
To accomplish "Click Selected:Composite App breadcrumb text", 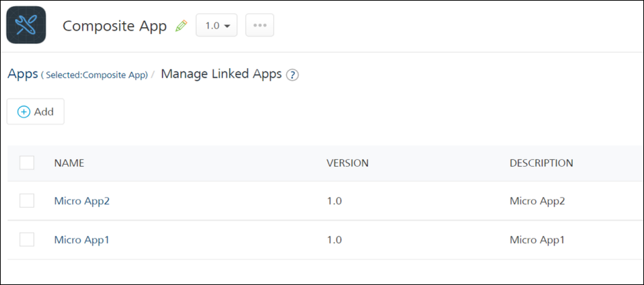I will [x=95, y=76].
